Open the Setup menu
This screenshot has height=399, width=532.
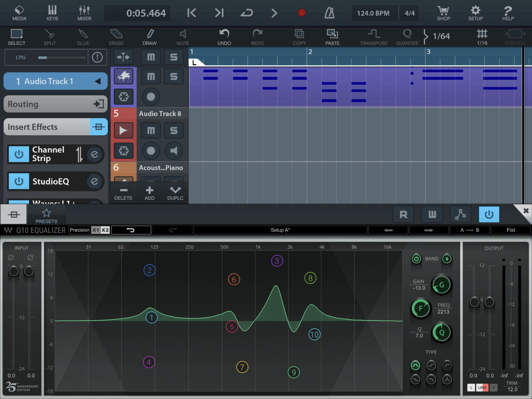click(475, 13)
